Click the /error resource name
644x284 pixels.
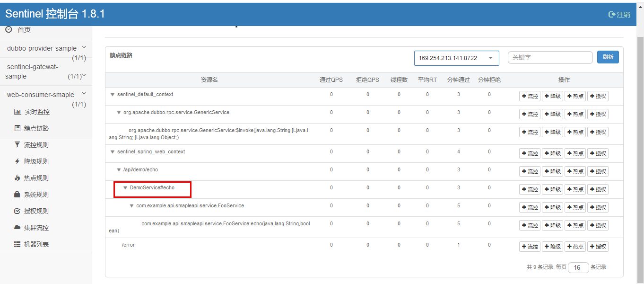click(x=128, y=245)
